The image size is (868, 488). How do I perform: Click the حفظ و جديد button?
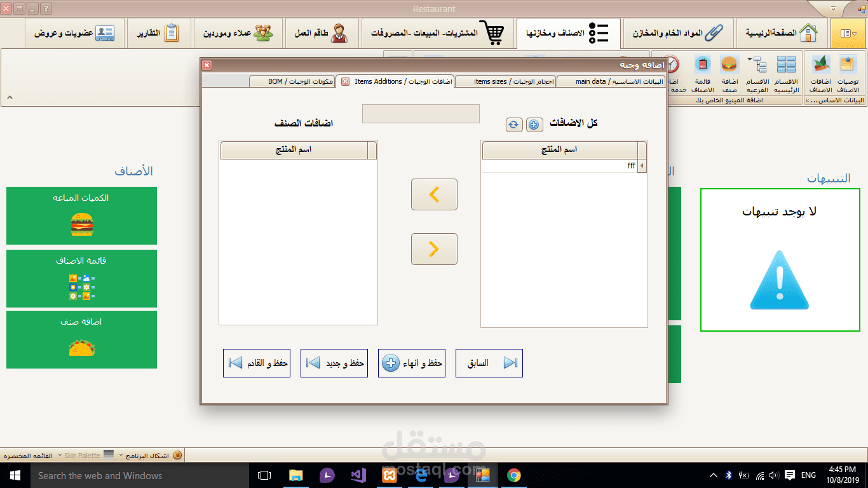(x=334, y=363)
